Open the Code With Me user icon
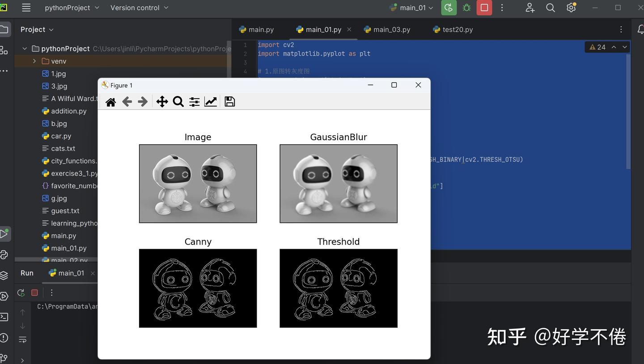This screenshot has width=644, height=364. (530, 8)
